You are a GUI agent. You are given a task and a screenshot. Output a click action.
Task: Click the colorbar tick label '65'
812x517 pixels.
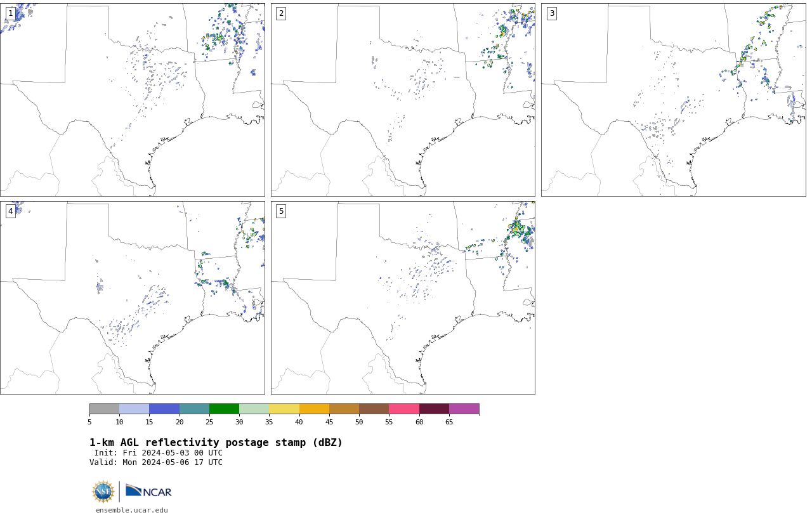pyautogui.click(x=449, y=422)
